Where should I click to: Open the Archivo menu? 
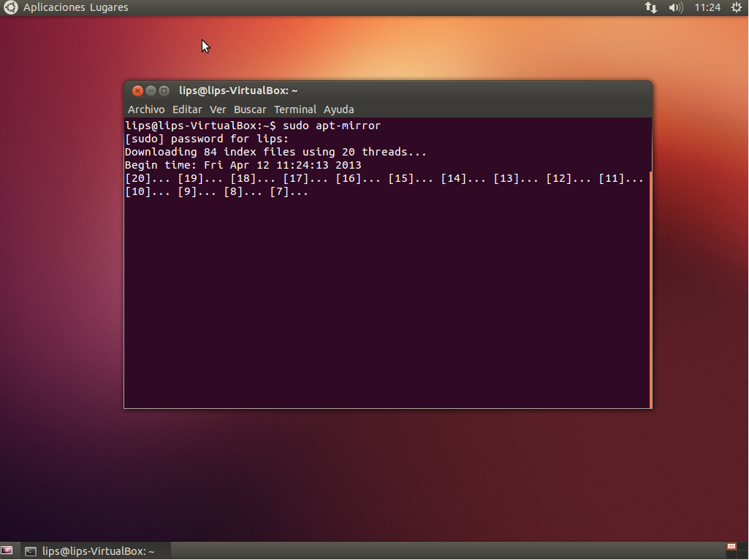pos(146,110)
